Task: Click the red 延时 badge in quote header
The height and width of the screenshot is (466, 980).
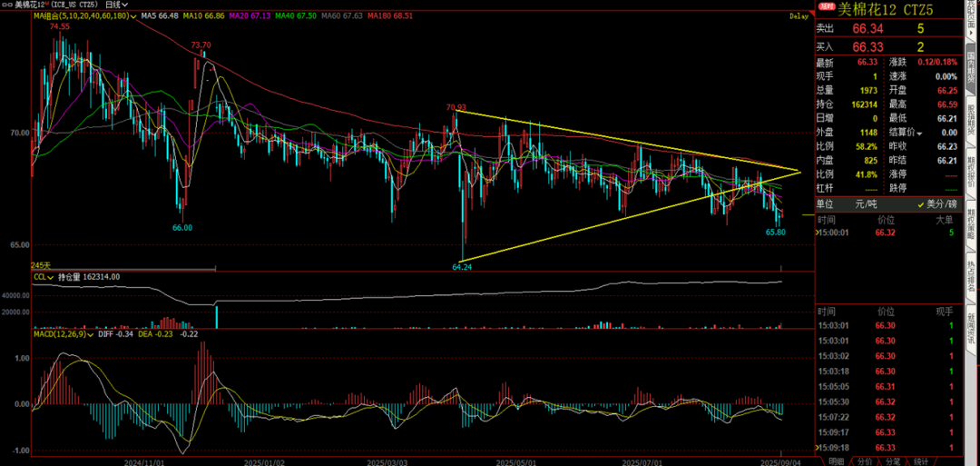Action: click(827, 6)
